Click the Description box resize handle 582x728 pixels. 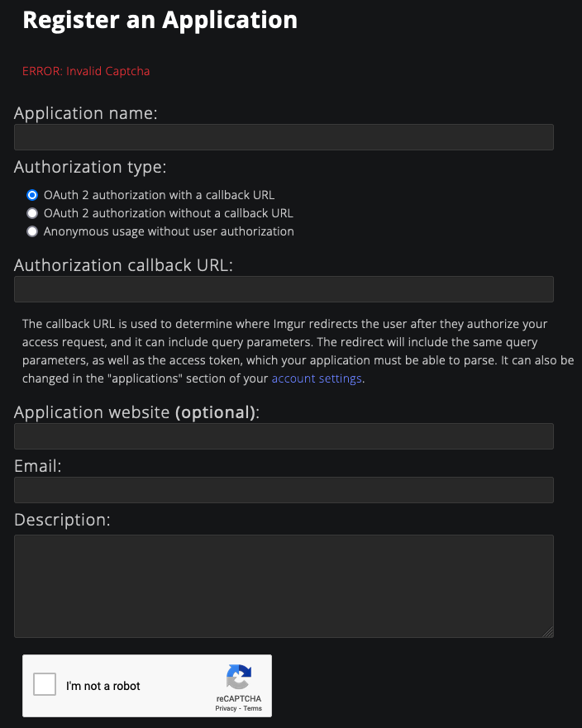coord(548,633)
